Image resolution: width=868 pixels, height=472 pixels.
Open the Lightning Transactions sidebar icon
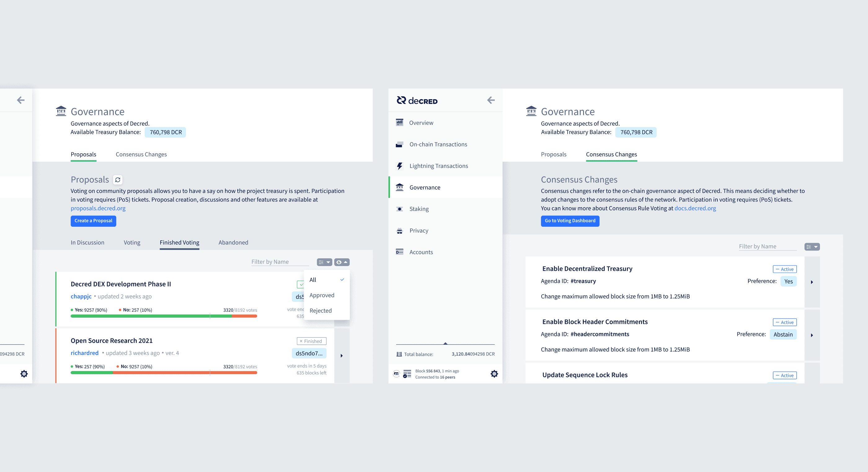[400, 166]
